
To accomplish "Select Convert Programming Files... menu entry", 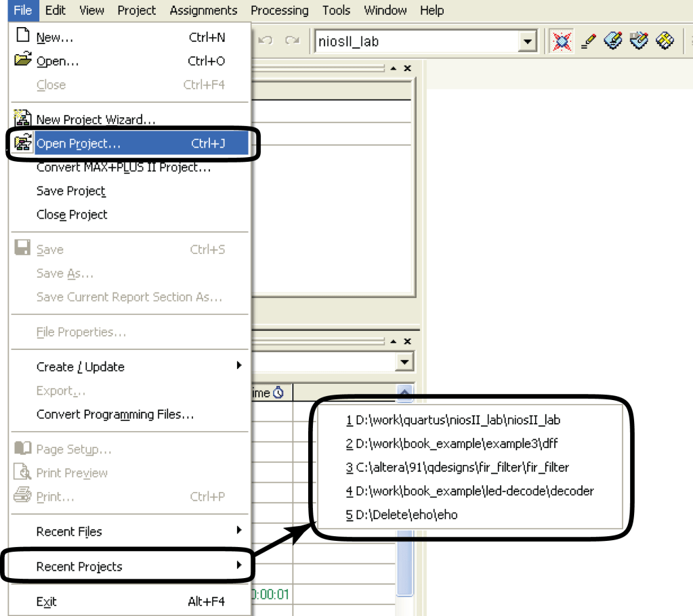I will pos(115,414).
